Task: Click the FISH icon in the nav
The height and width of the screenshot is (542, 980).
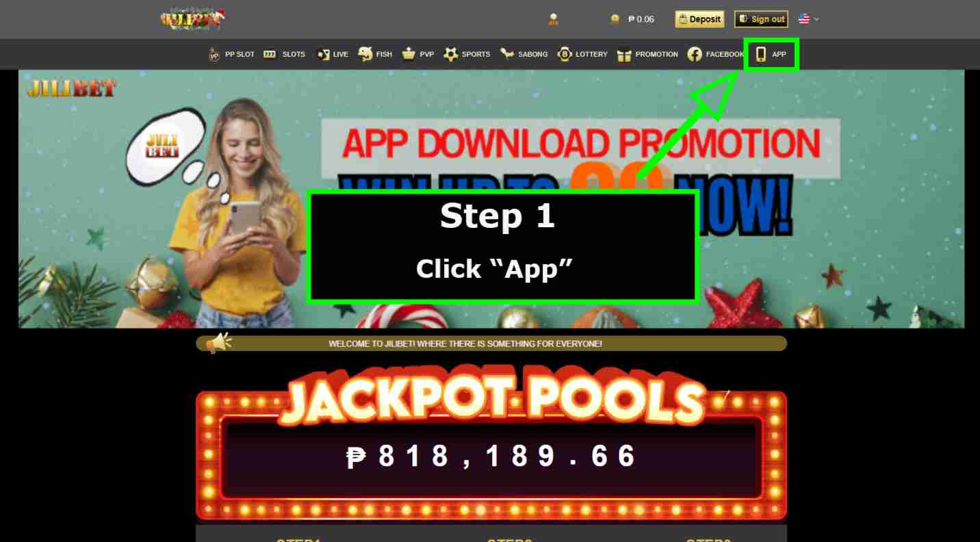Action: pos(365,54)
